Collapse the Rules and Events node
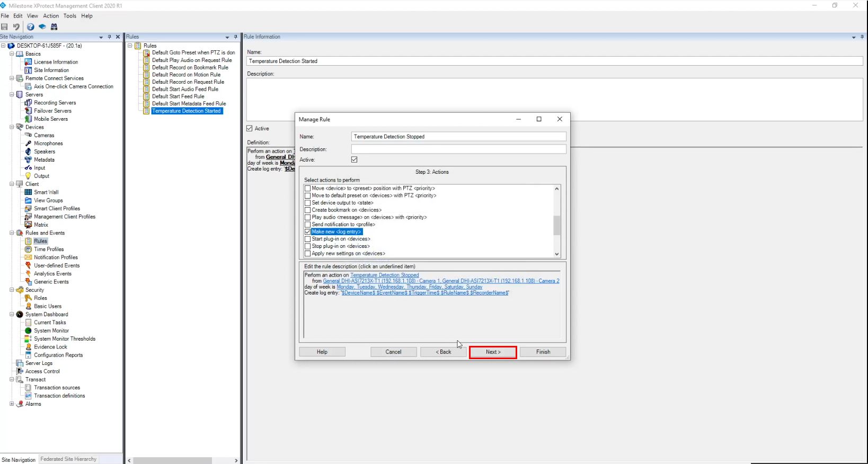 (12, 233)
